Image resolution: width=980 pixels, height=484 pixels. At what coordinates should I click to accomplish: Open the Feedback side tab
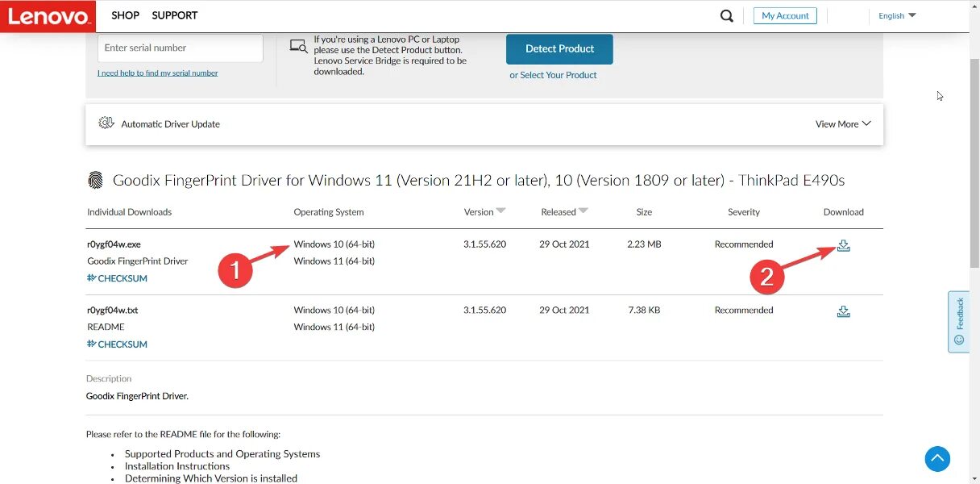point(958,321)
